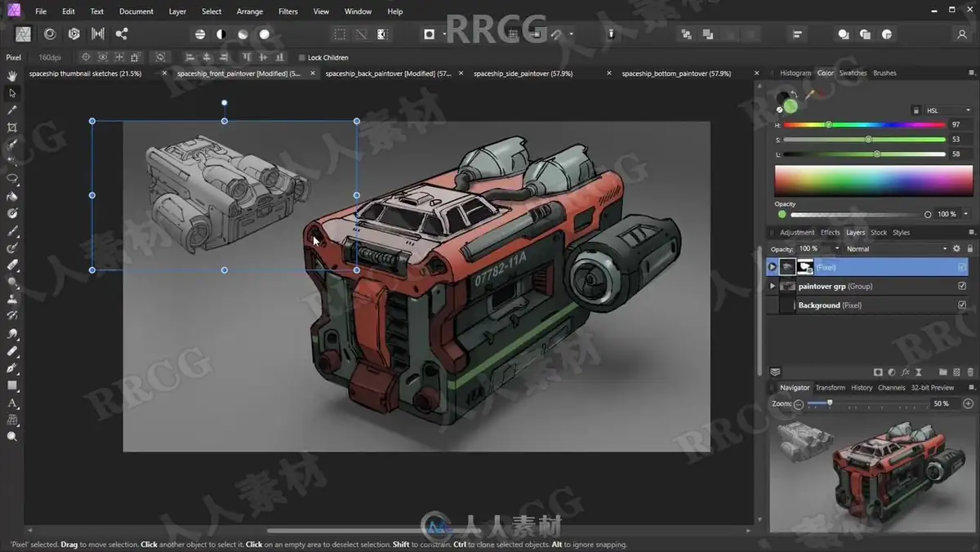Switch to the Swatches panel tab

[853, 73]
